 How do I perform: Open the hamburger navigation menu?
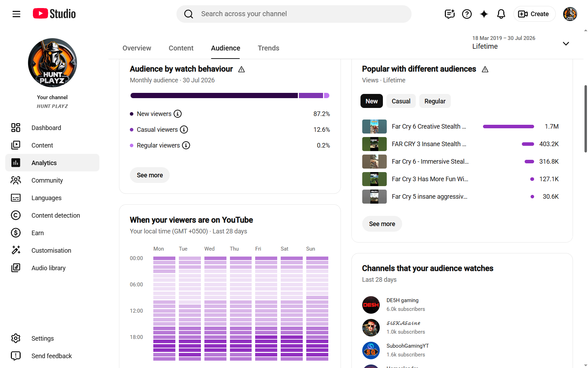click(x=16, y=14)
